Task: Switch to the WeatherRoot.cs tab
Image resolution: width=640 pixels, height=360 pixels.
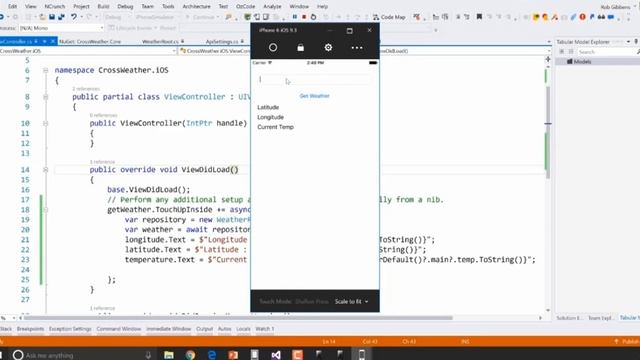Action: tap(160, 42)
